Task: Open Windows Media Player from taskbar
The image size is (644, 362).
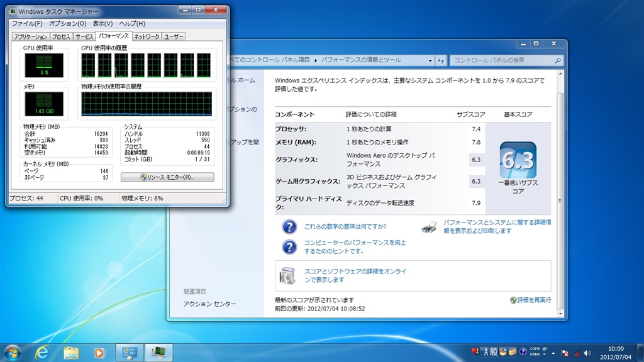Action: click(x=99, y=353)
